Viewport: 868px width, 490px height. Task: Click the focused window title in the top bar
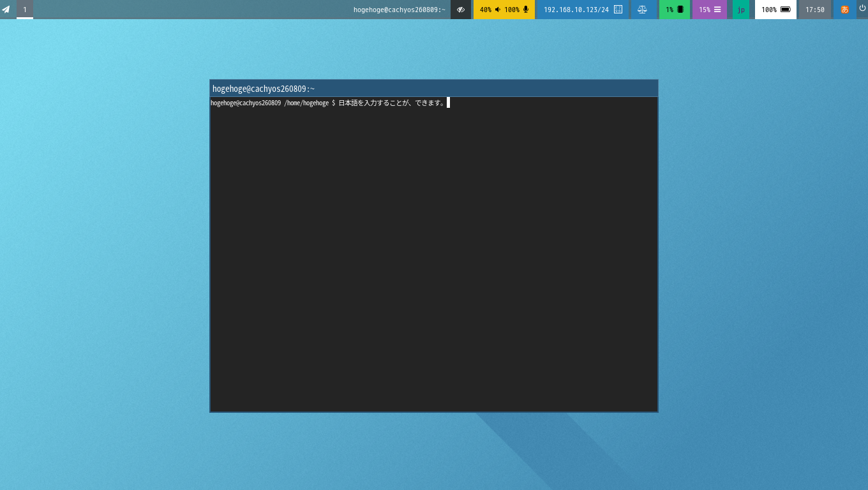coord(400,10)
